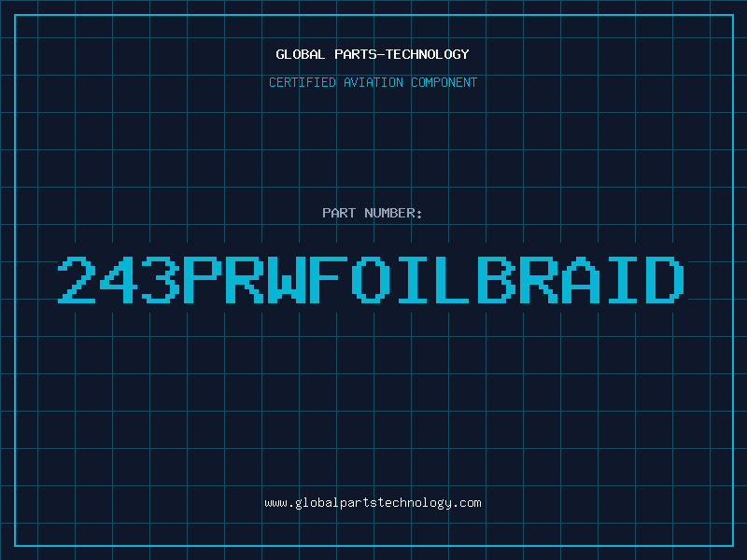Image resolution: width=747 pixels, height=560 pixels.
Task: Click the 'CERTIFIED AVIATION COMPONENT' subtitle
Action: (373, 82)
